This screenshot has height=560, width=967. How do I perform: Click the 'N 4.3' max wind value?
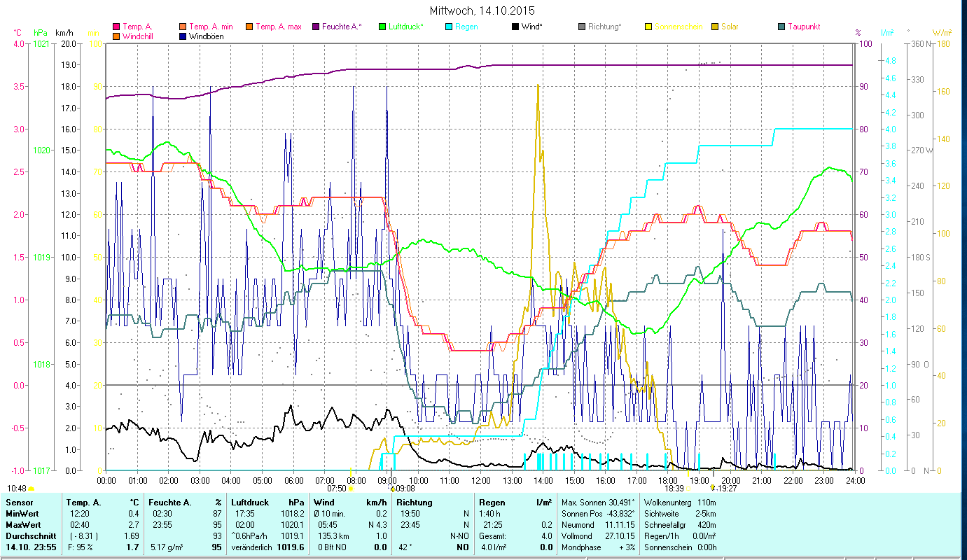tap(377, 524)
